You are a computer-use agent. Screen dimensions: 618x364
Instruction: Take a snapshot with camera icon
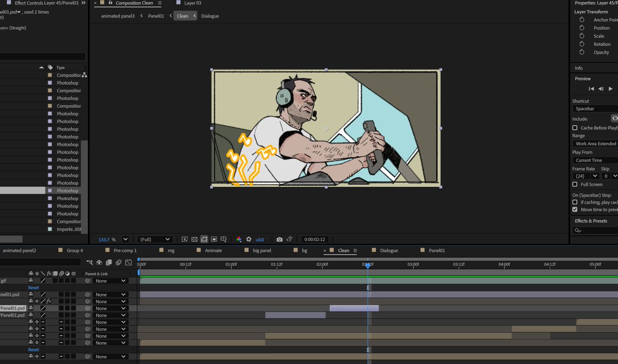279,239
